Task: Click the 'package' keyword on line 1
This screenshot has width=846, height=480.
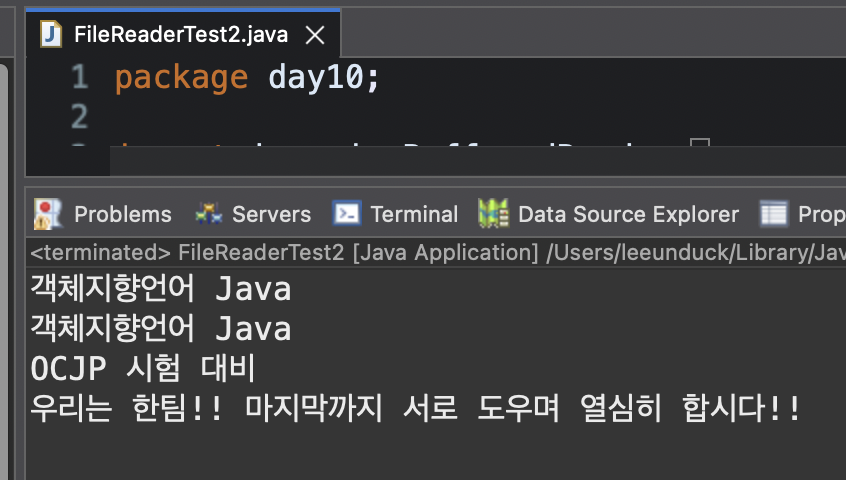Action: coord(181,79)
